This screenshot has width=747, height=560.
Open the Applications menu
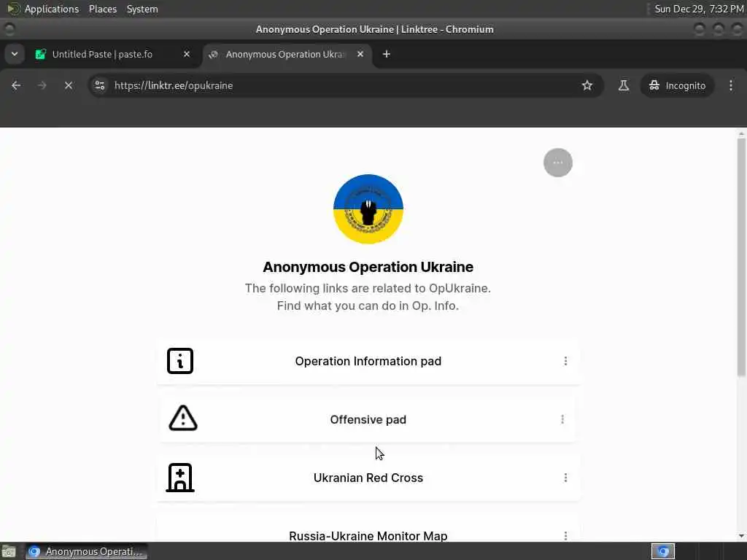coord(43,9)
